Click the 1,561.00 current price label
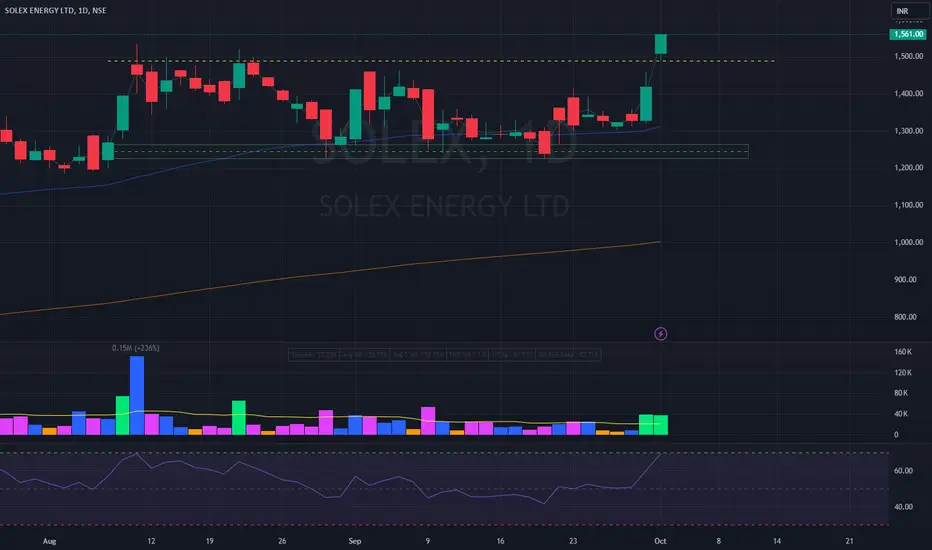The width and height of the screenshot is (932, 550). pos(908,34)
